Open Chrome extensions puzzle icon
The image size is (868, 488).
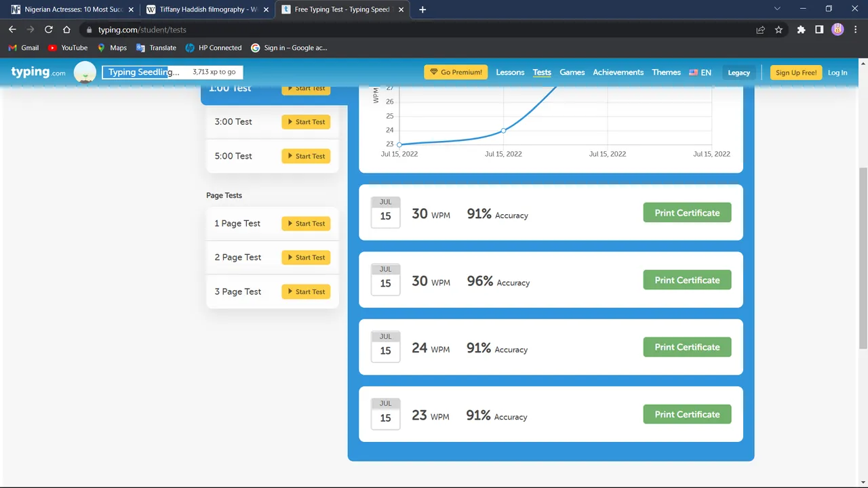(x=801, y=30)
